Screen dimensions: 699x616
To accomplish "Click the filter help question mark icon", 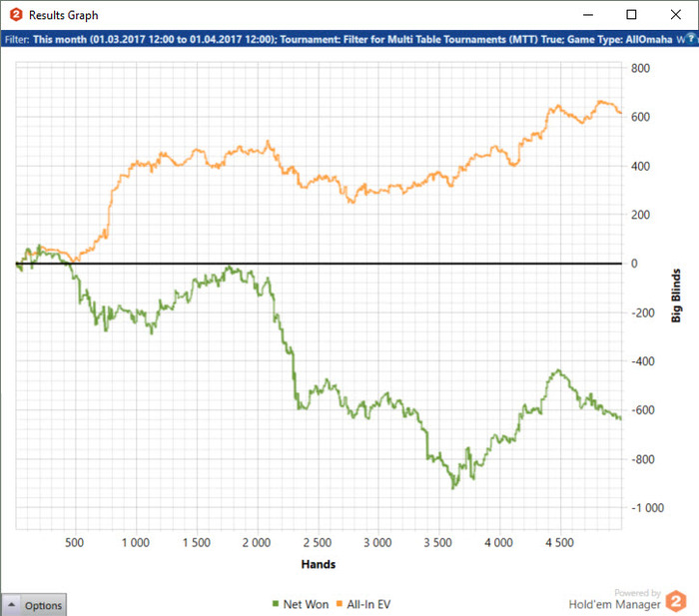I will coord(691,38).
